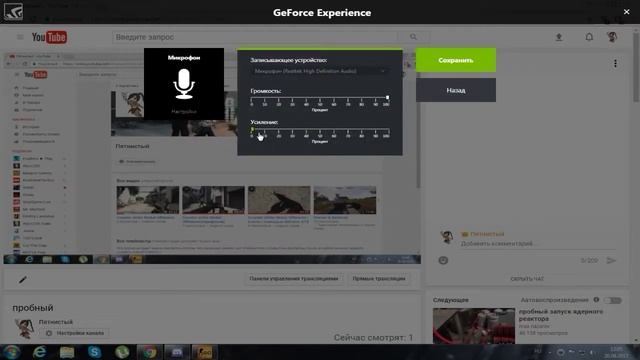The image size is (640, 360).
Task: Click the YouTube page vertical scrollbar
Action: [x=636, y=184]
